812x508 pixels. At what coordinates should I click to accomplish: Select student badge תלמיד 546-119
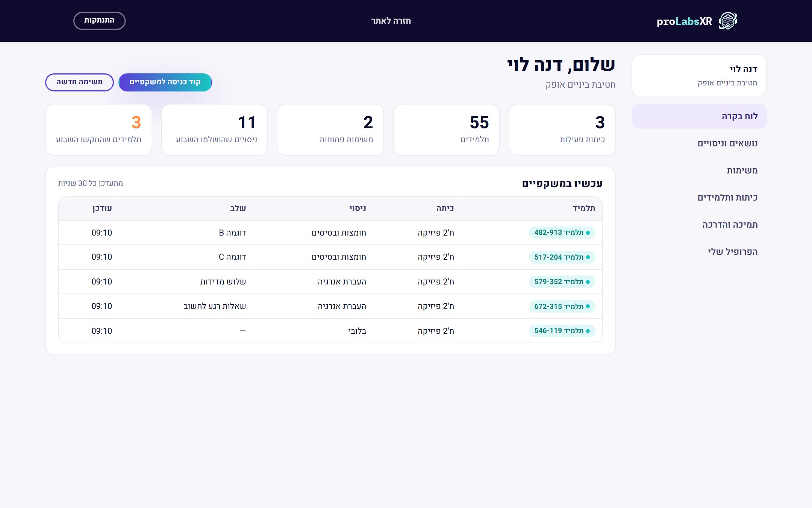(x=562, y=331)
